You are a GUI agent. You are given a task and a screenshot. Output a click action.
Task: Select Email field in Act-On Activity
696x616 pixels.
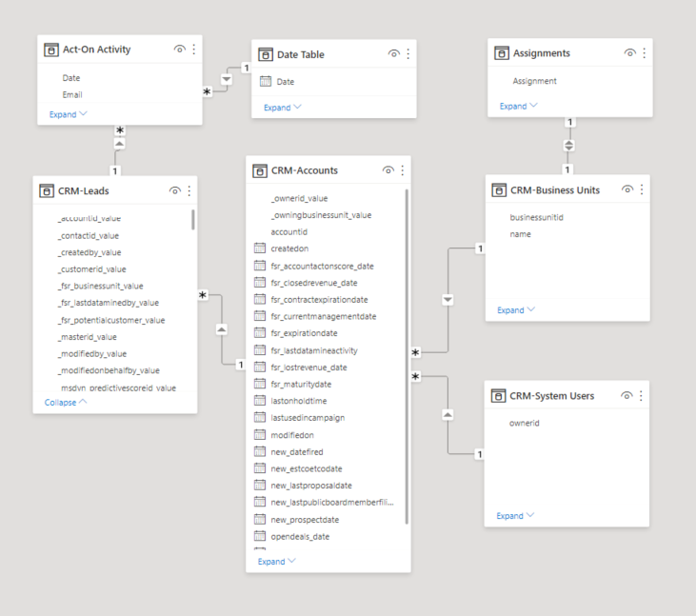point(72,94)
